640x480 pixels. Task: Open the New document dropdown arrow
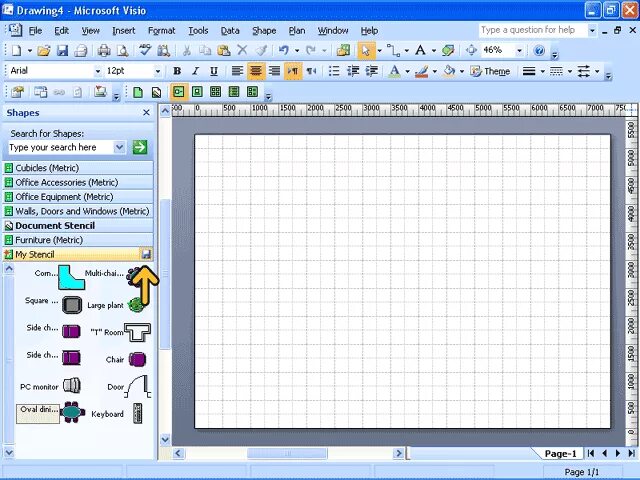pyautogui.click(x=30, y=51)
